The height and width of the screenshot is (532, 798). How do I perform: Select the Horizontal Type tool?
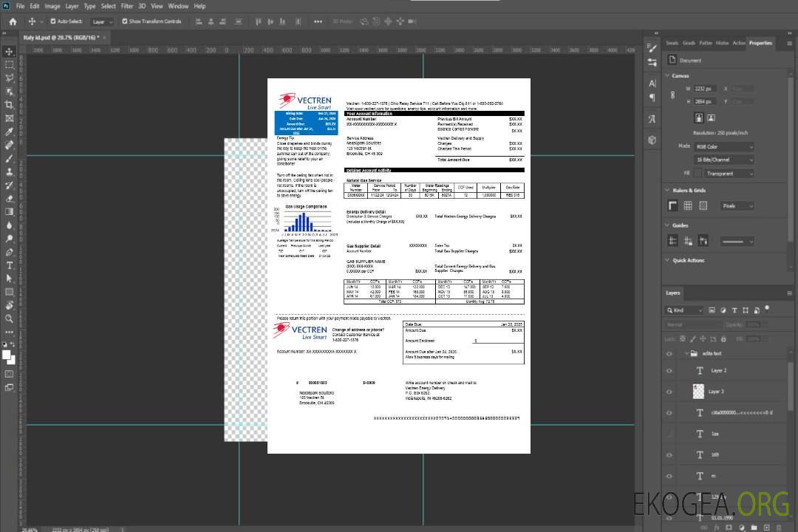(x=9, y=265)
